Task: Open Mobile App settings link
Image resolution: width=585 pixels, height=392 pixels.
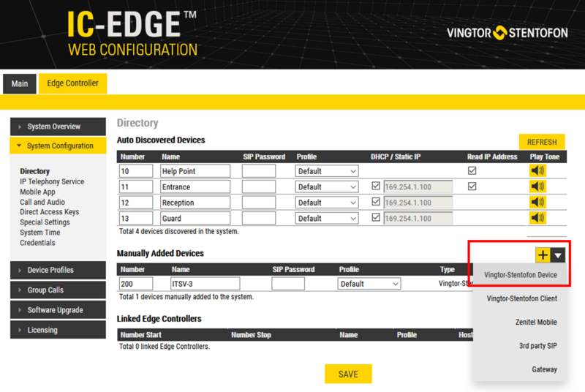Action: (37, 192)
